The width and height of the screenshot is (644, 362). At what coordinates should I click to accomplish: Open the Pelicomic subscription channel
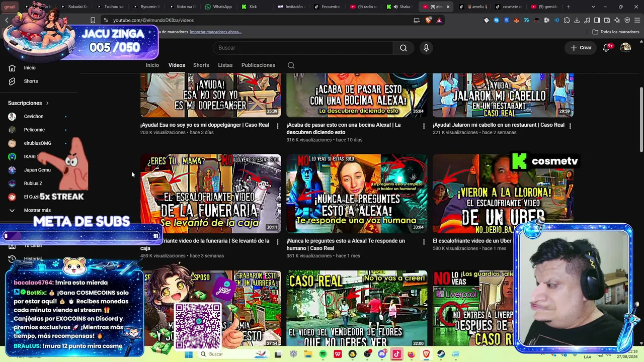pyautogui.click(x=34, y=130)
